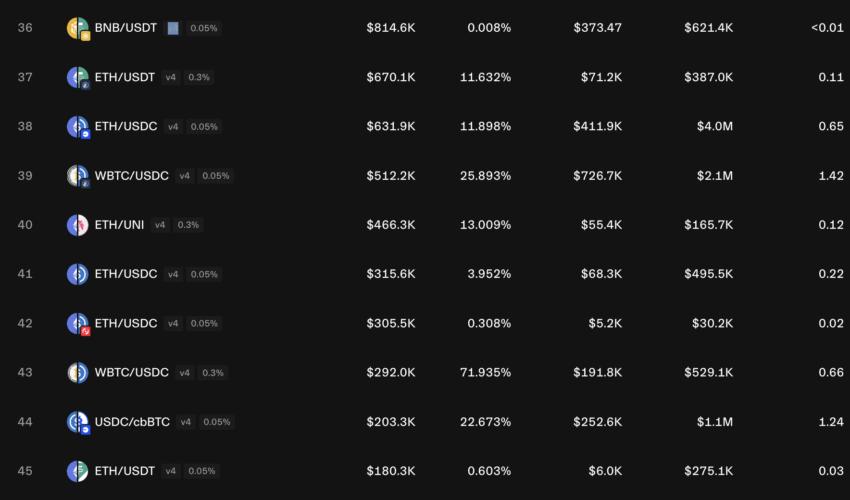This screenshot has width=850, height=500.
Task: Click the WBTC/USDC pair icon in row 43
Action: (78, 373)
